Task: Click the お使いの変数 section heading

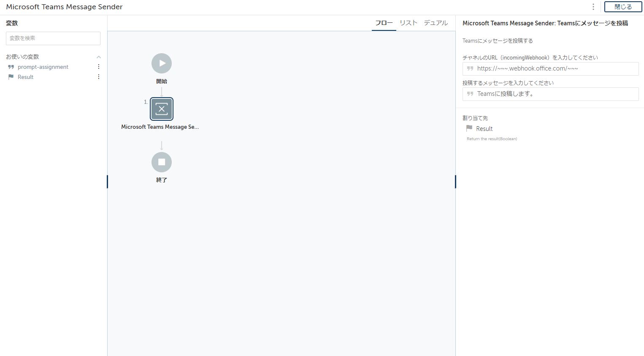Action: click(x=22, y=57)
